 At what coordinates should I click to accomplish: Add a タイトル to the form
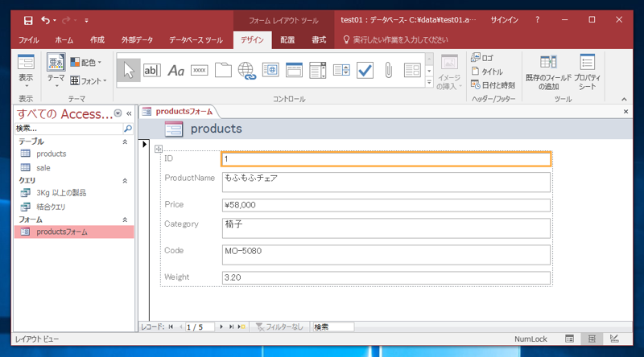487,72
